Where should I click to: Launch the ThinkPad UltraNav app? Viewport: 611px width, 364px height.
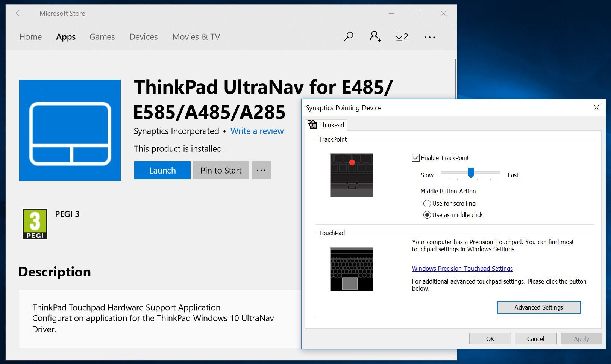click(162, 170)
